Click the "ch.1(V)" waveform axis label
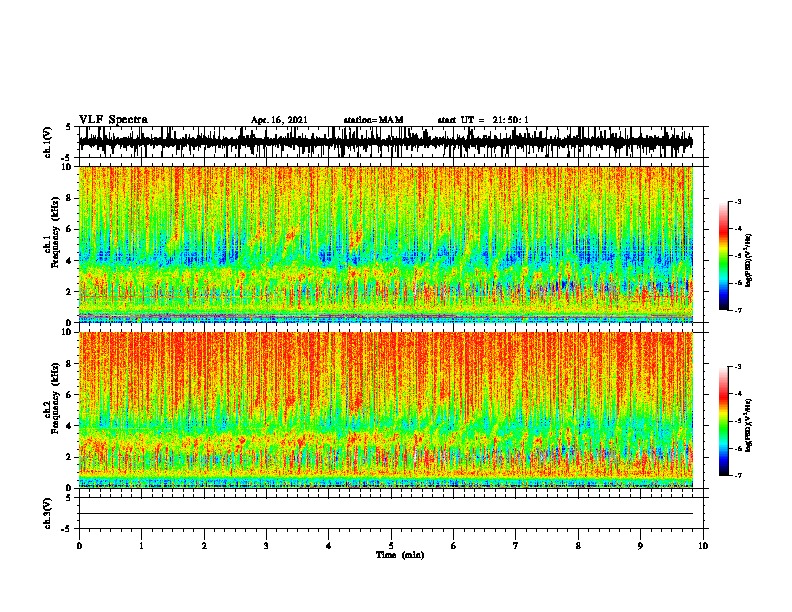792x612 pixels. tap(48, 142)
